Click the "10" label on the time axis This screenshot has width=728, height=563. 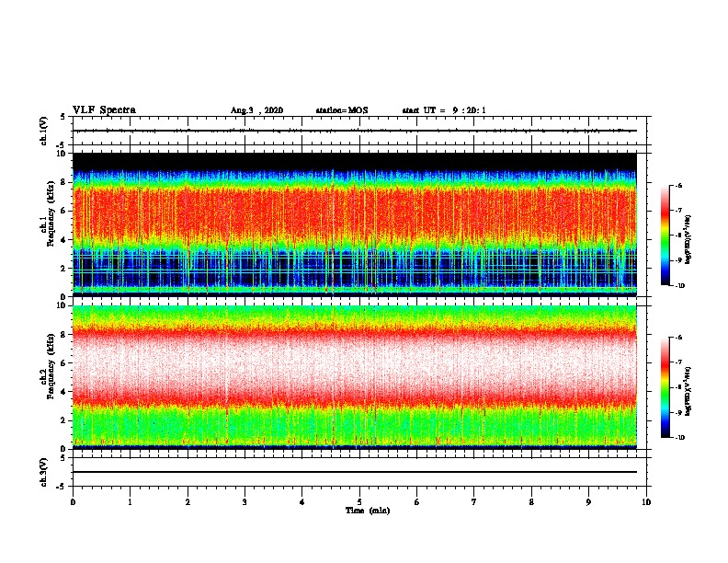tap(646, 501)
